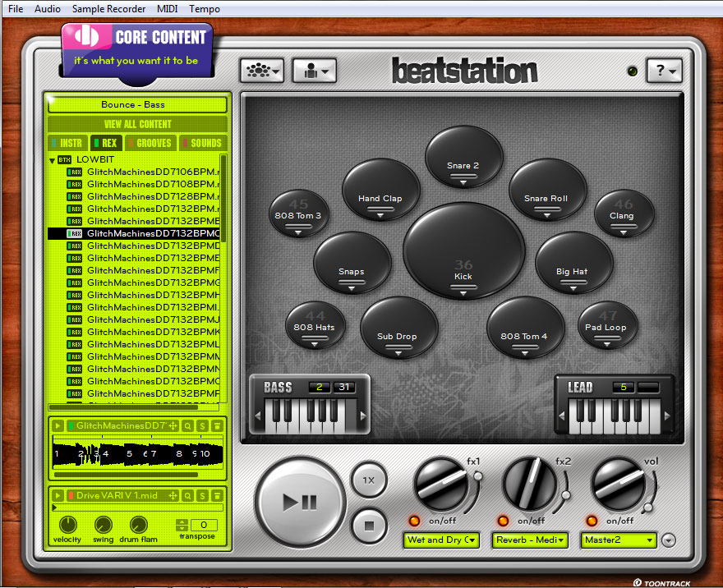Open the Audio menu

[48, 9]
